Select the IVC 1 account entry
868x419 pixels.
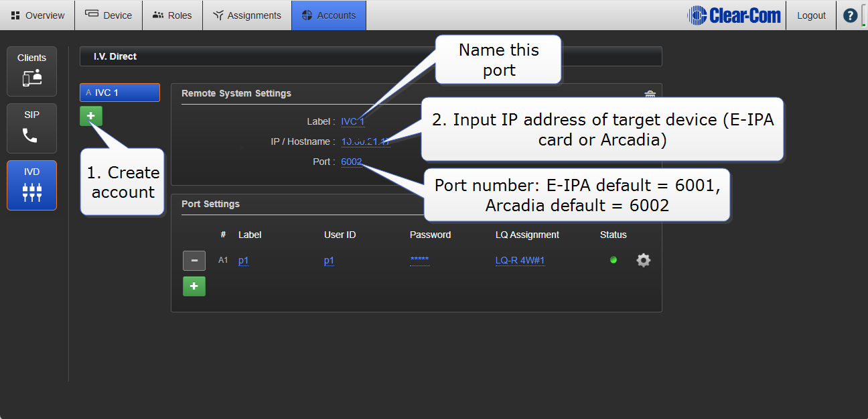pos(120,93)
